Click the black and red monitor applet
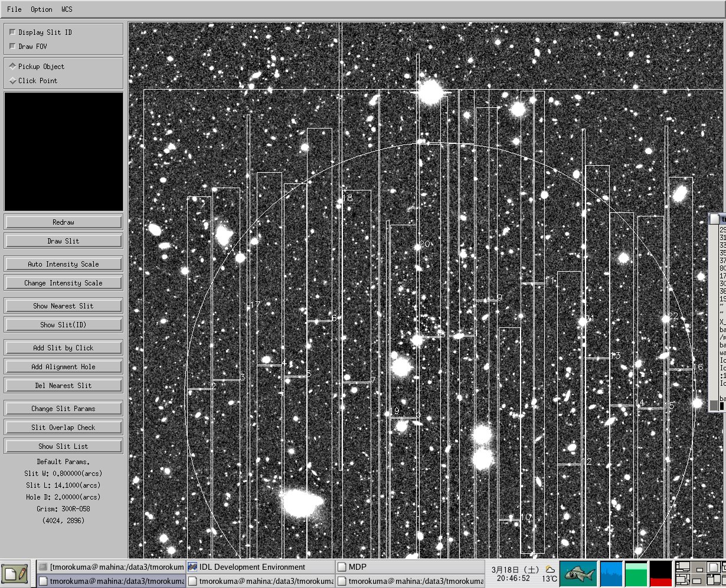This screenshot has width=726, height=588. [661, 573]
